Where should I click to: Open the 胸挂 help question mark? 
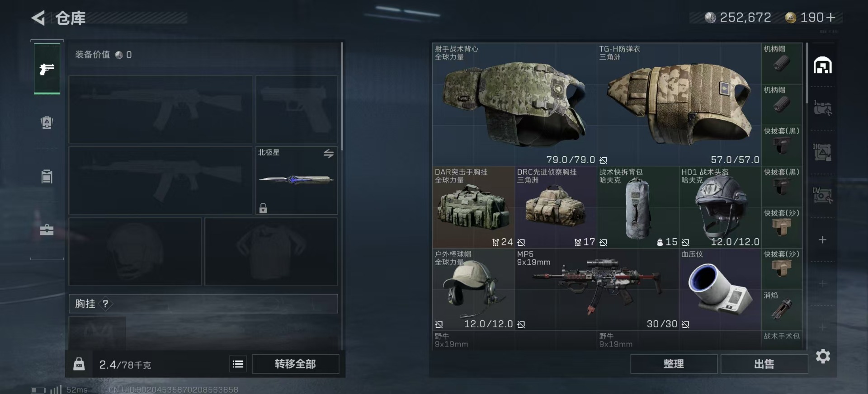click(x=105, y=304)
